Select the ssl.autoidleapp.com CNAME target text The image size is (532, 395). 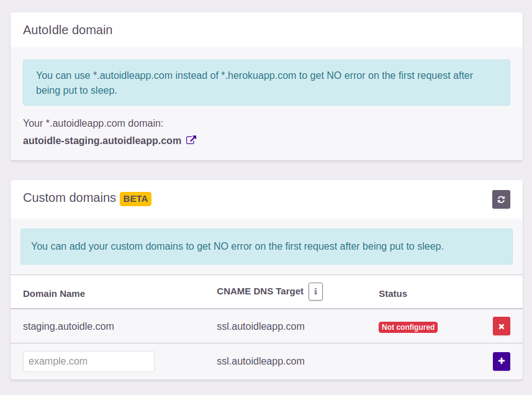[260, 326]
